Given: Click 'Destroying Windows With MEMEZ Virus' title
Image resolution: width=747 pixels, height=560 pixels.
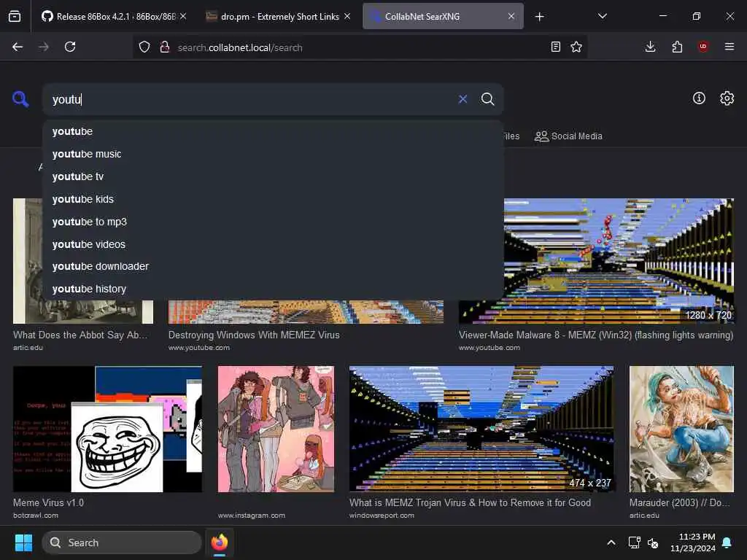Looking at the screenshot, I should pyautogui.click(x=254, y=335).
